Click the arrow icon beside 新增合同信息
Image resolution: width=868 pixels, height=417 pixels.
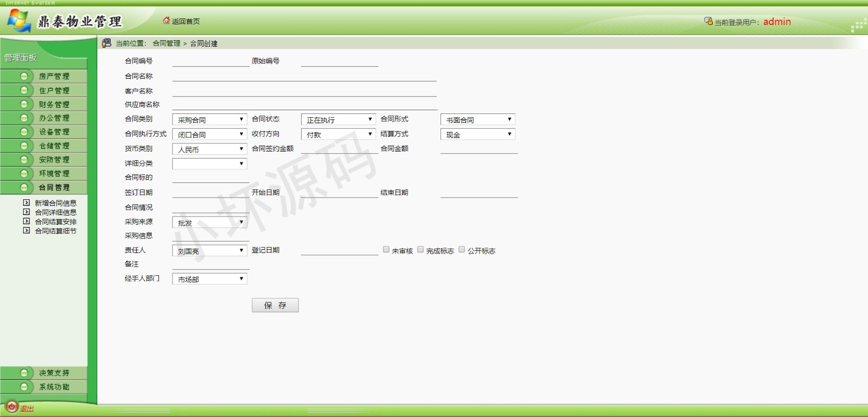27,203
